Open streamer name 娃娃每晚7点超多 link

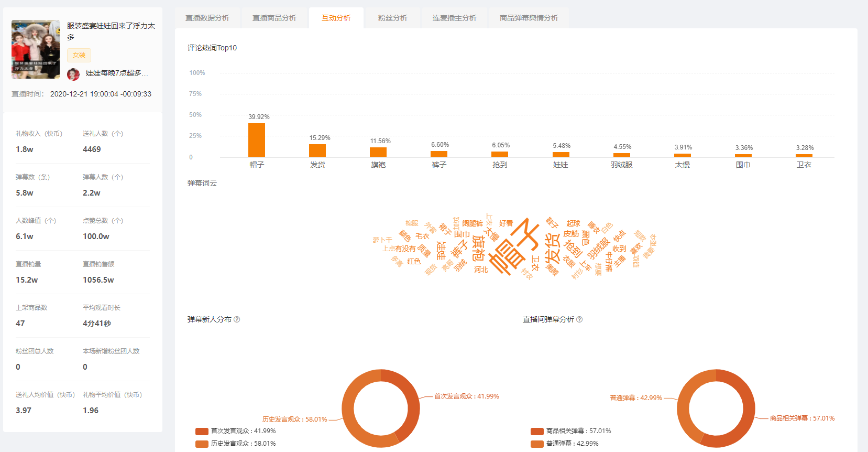point(116,73)
